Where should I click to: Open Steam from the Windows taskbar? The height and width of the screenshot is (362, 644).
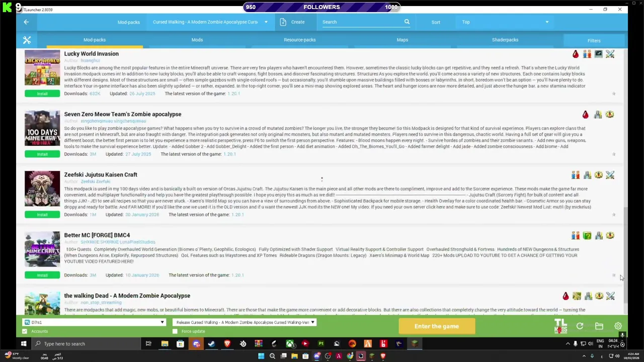click(x=211, y=344)
